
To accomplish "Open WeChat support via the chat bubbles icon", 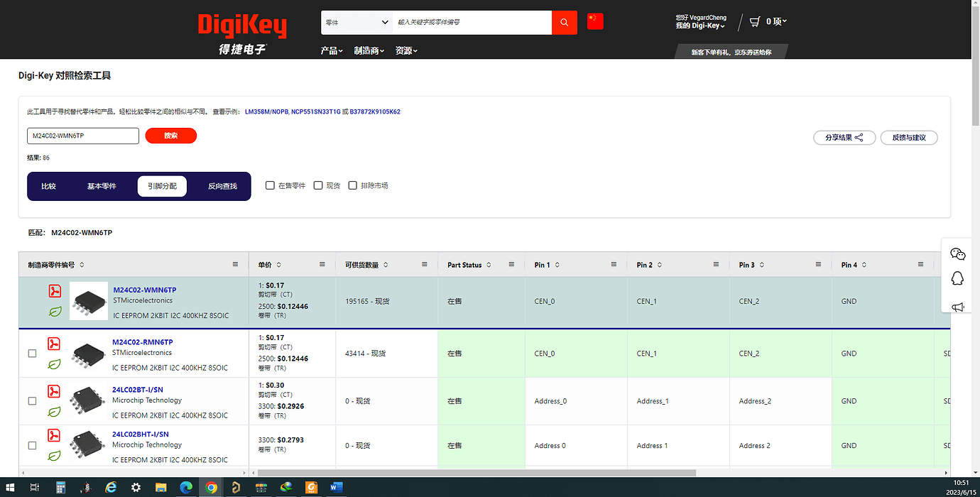I will tap(957, 253).
